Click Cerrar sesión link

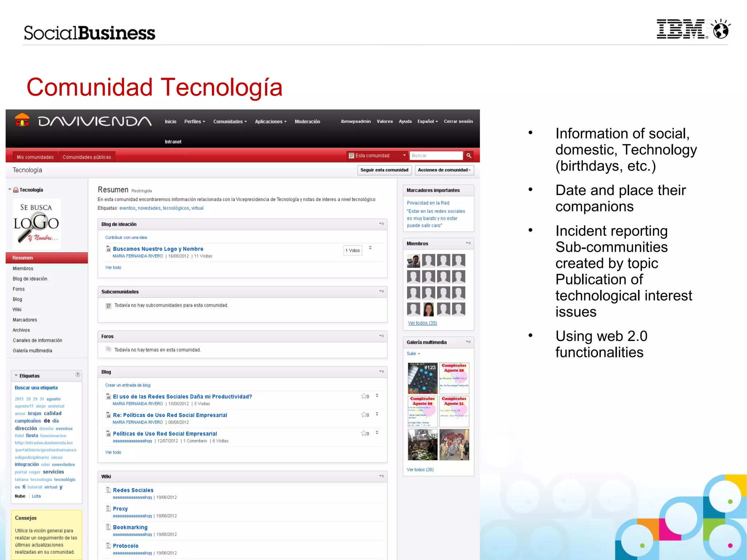(458, 121)
